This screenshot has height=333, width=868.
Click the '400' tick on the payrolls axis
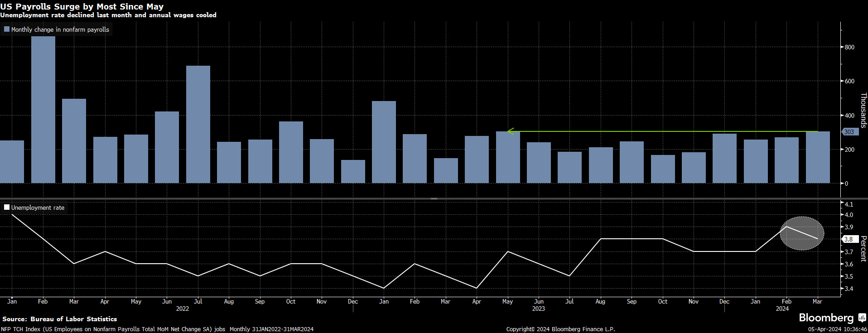(x=849, y=116)
